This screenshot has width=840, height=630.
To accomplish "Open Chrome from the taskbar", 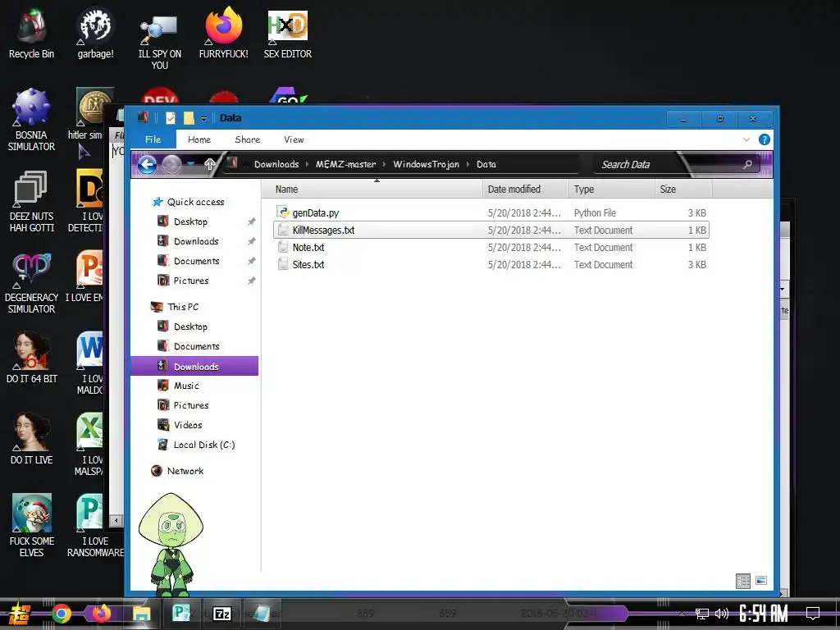I will click(x=62, y=614).
